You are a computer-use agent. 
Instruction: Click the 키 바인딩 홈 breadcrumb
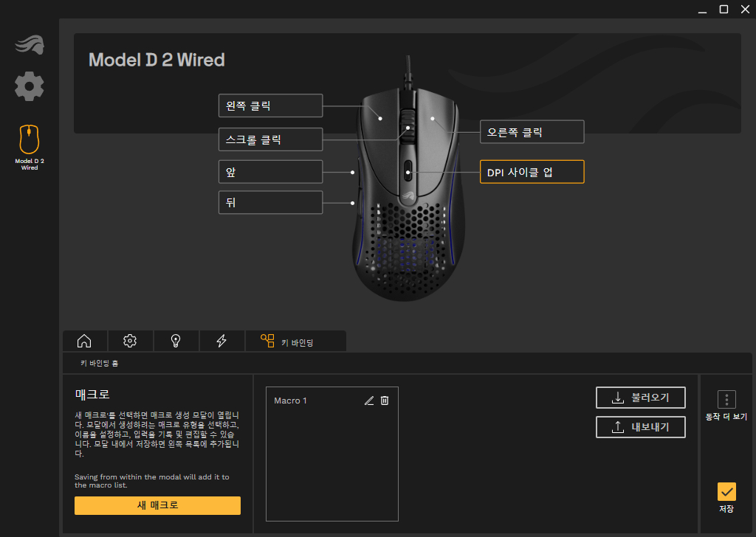click(100, 363)
